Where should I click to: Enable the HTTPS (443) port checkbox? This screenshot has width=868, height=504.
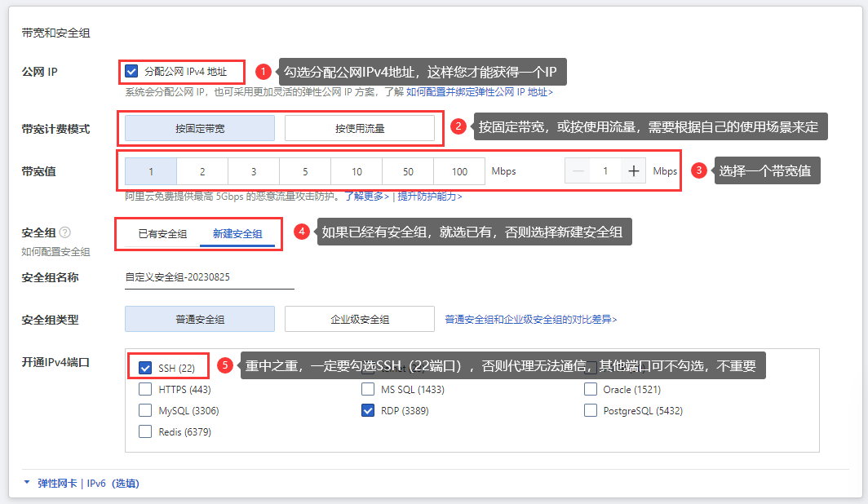[145, 390]
